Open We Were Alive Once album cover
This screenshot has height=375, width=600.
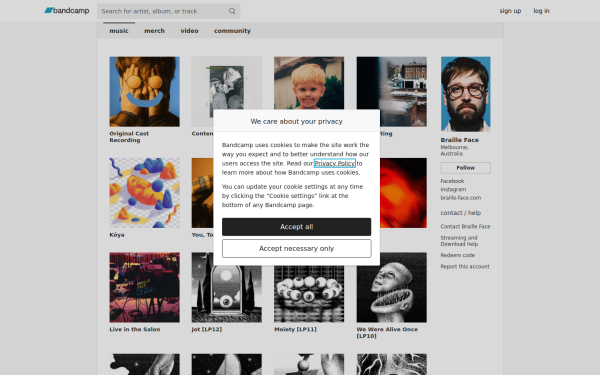point(392,287)
